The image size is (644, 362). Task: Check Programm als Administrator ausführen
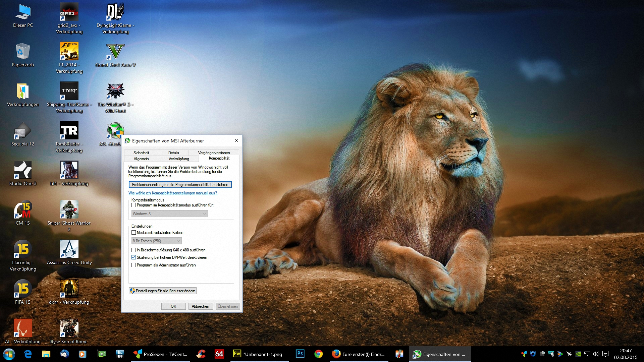[134, 265]
